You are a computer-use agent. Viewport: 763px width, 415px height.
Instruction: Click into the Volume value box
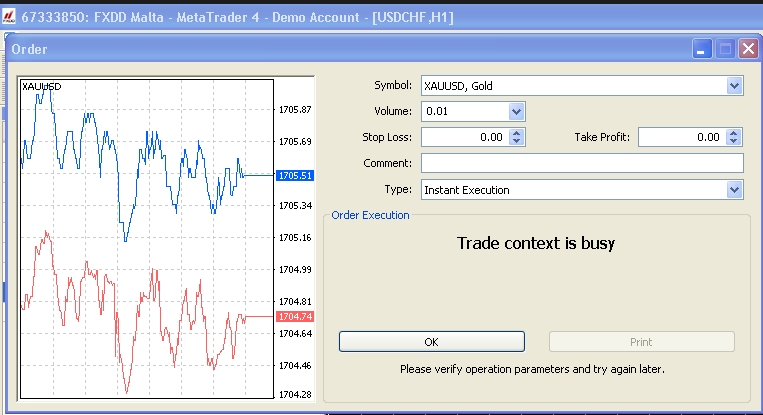465,112
